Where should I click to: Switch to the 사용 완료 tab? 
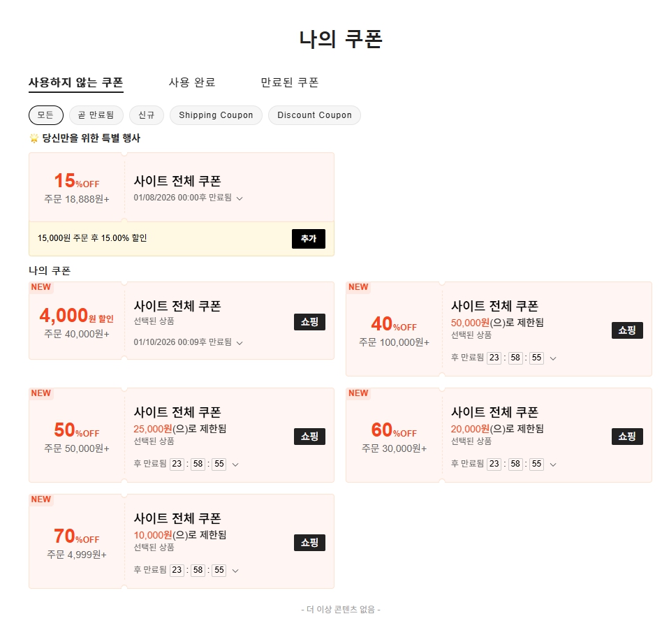click(192, 82)
